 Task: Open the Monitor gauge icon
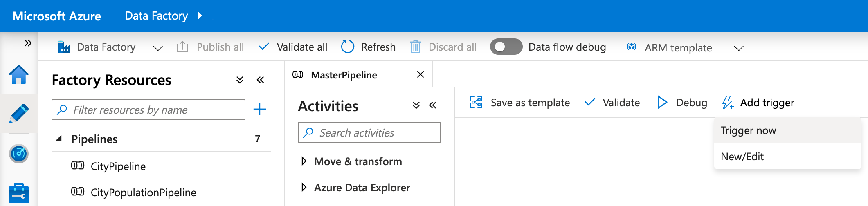point(19,154)
